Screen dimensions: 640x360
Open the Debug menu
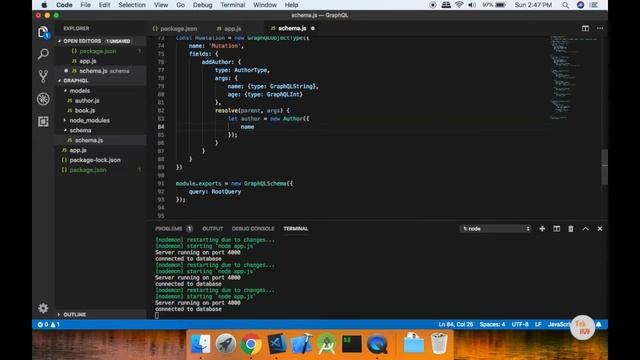pos(202,5)
